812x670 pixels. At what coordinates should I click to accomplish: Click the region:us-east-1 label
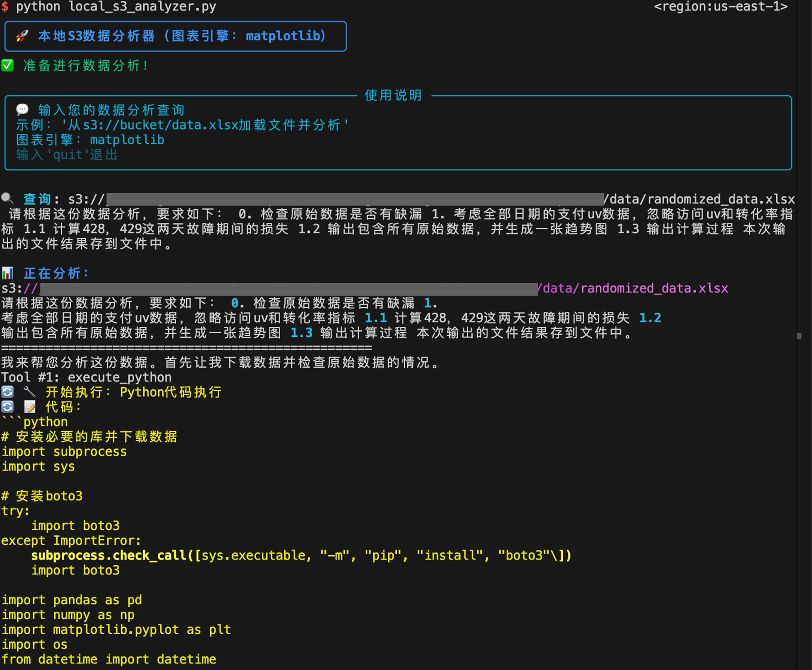(x=720, y=6)
